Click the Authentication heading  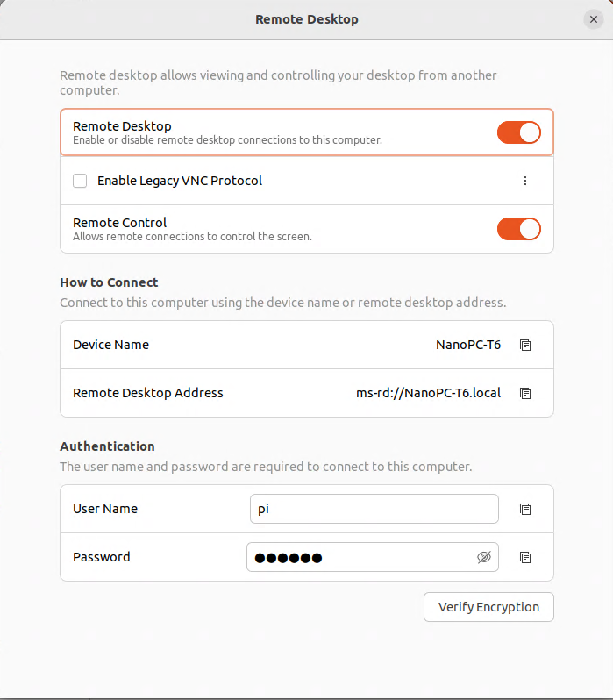click(107, 446)
